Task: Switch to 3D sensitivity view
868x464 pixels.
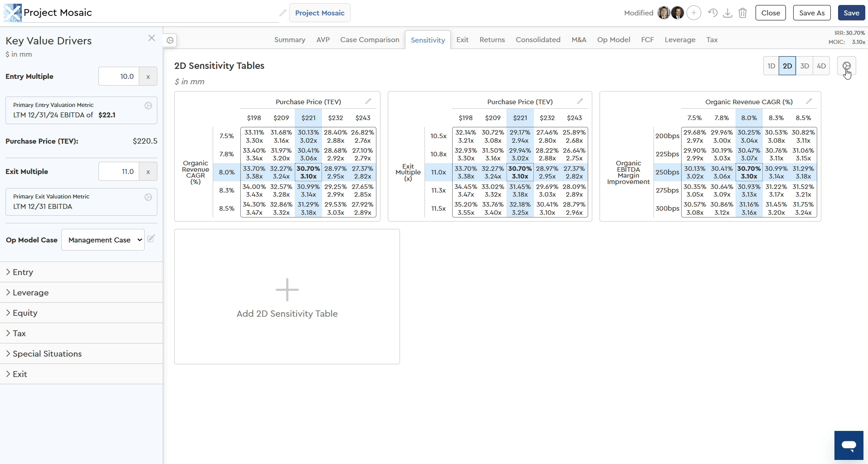Action: [804, 66]
